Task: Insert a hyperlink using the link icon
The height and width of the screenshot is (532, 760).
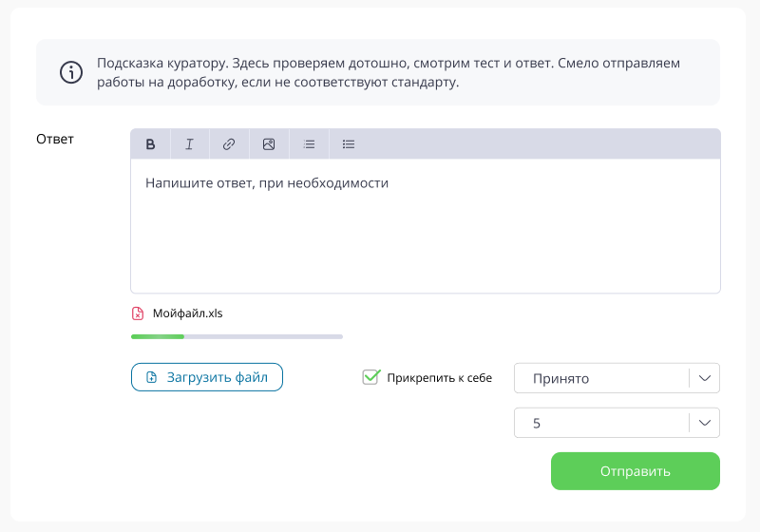Action: click(x=229, y=143)
